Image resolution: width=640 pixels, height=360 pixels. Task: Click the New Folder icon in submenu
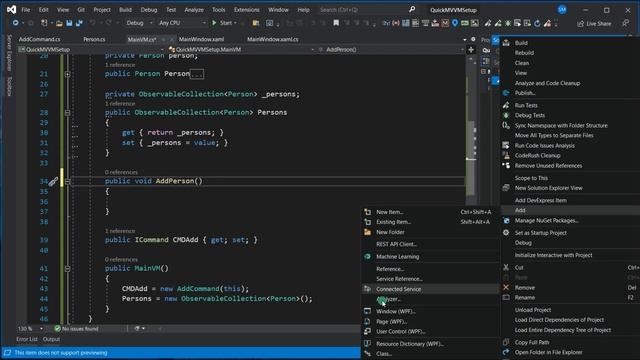pos(367,232)
